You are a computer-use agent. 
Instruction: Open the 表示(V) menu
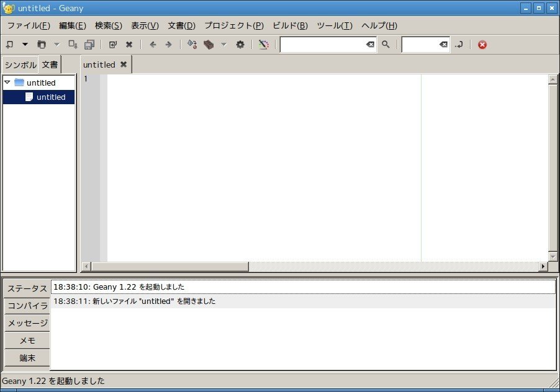click(145, 25)
